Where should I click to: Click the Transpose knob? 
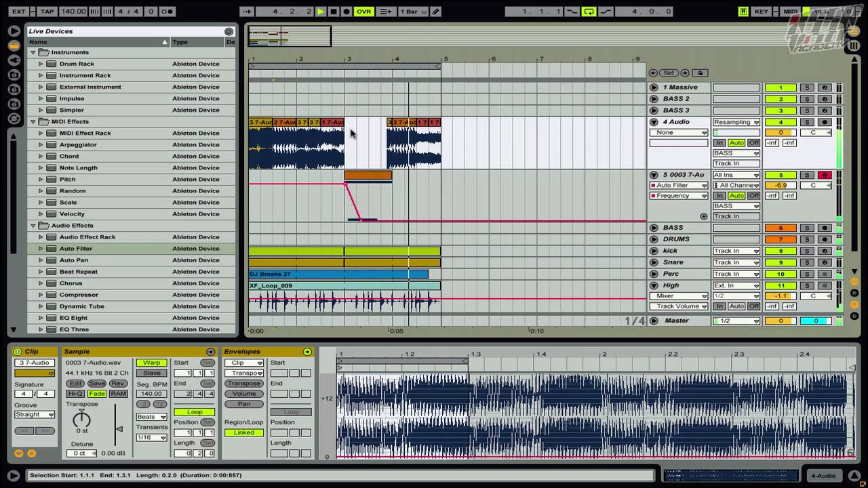point(81,419)
